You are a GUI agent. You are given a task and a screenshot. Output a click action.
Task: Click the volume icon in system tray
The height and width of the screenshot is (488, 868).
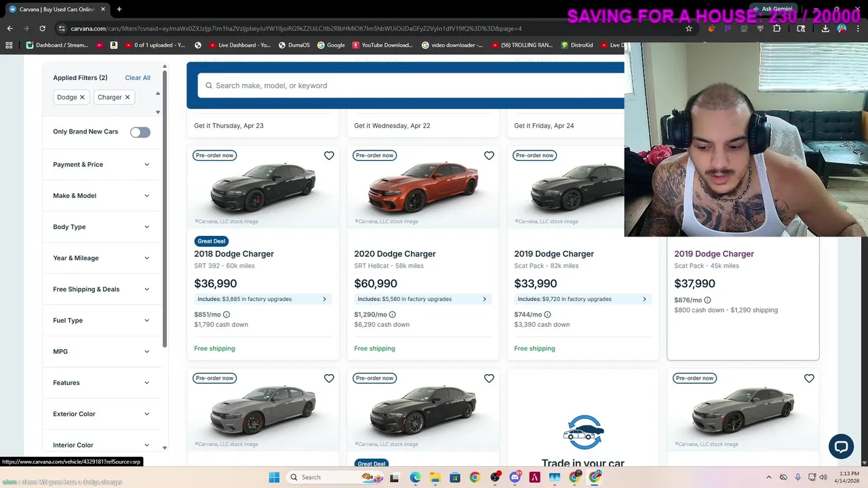click(x=823, y=477)
